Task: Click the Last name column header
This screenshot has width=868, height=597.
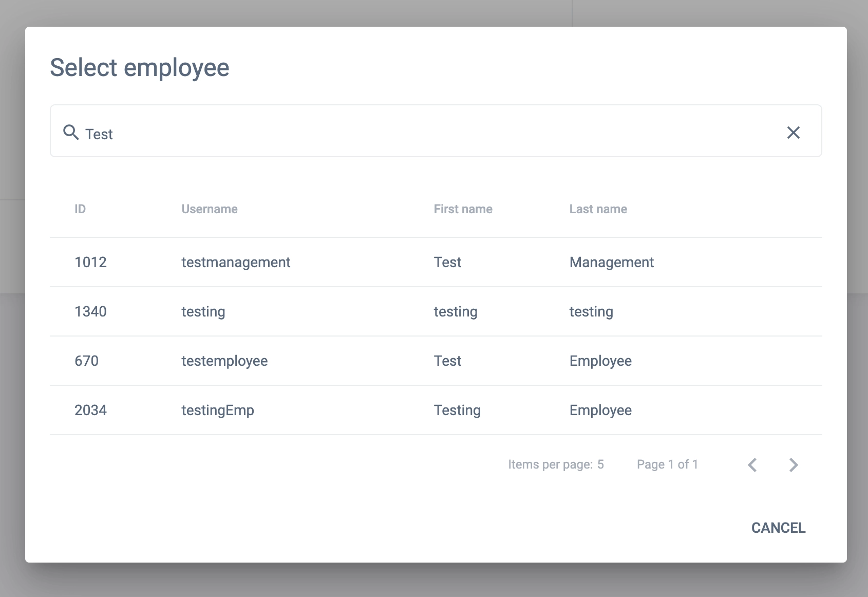Action: click(x=598, y=209)
